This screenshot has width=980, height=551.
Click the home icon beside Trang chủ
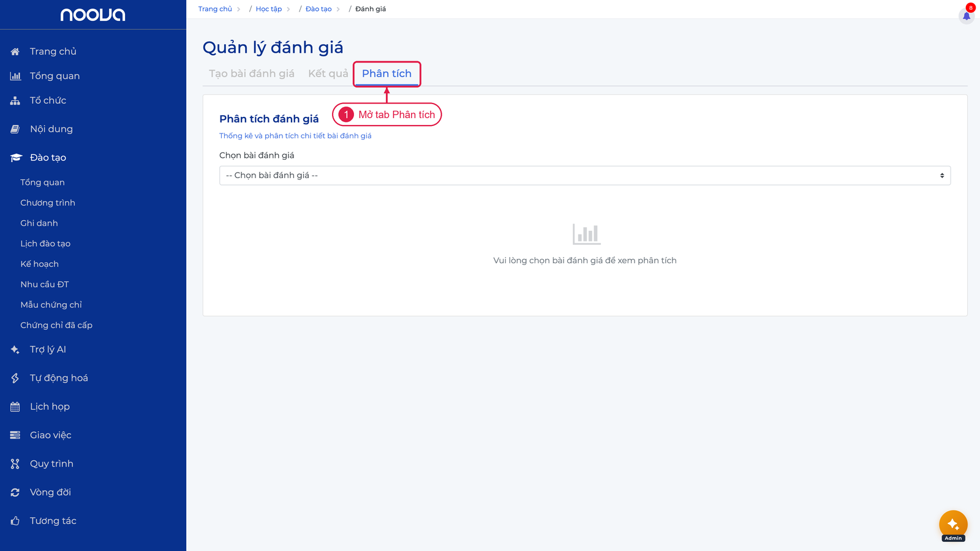[15, 51]
